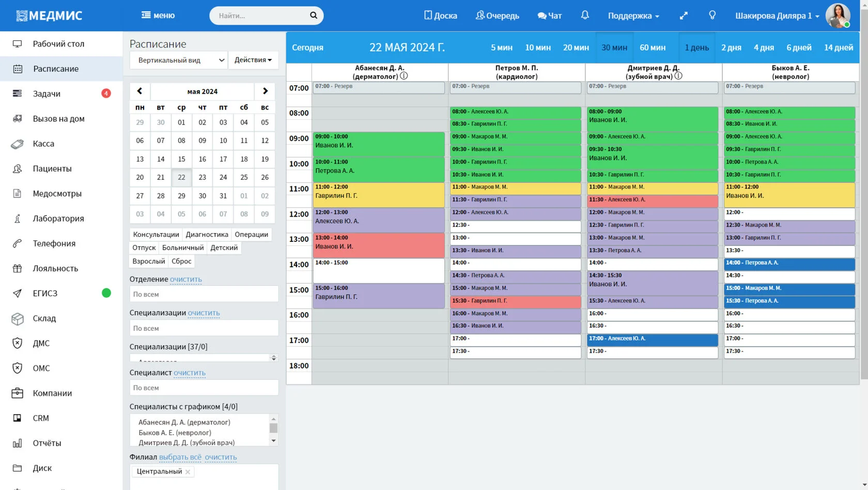Click the Специалисты с графиком list scrollbar
The width and height of the screenshot is (868, 490).
pos(273,430)
